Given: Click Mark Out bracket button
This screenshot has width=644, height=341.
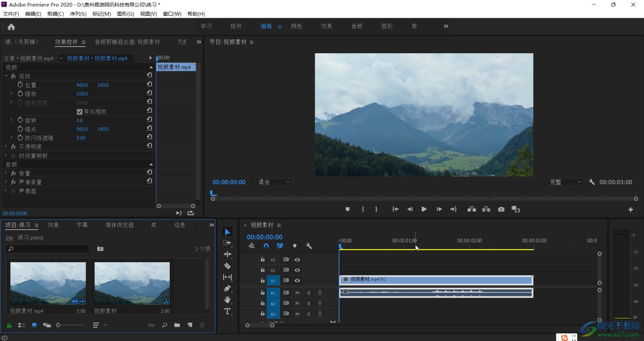Looking at the screenshot, I should (x=376, y=209).
